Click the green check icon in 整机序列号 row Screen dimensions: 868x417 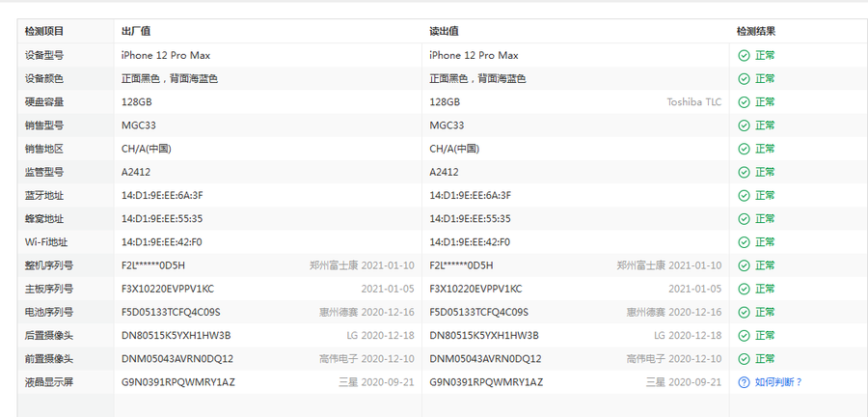744,265
